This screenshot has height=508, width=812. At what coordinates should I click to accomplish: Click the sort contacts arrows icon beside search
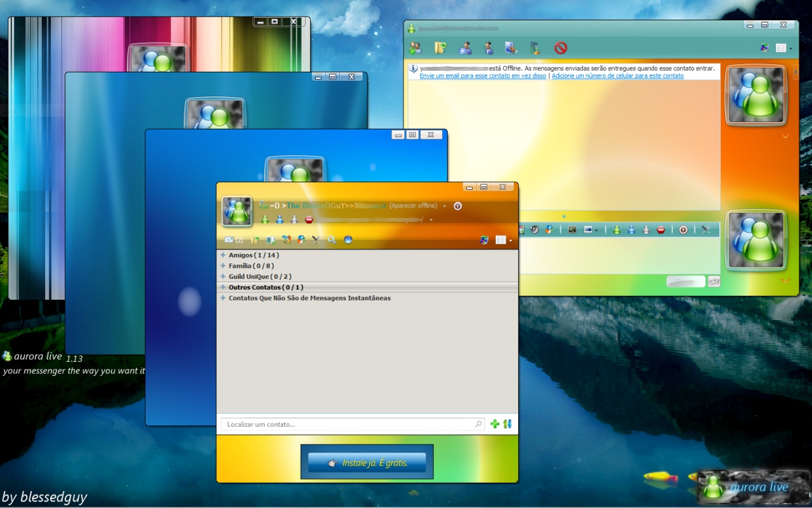[507, 424]
